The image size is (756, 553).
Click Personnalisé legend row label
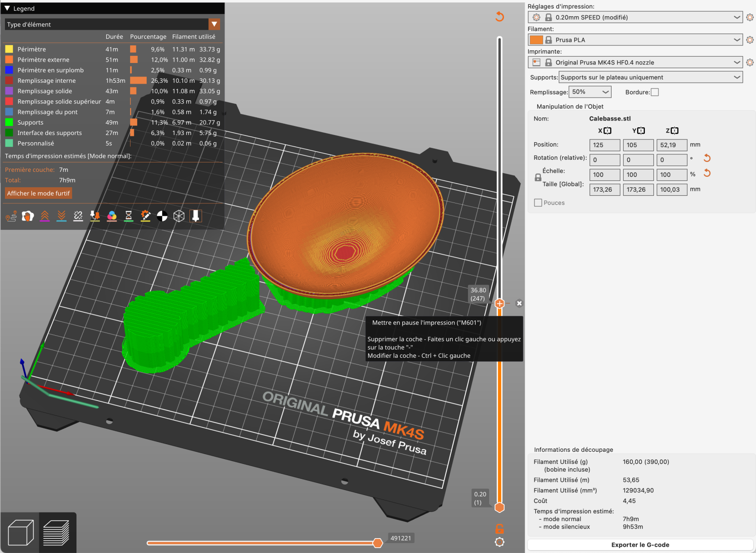(x=36, y=144)
